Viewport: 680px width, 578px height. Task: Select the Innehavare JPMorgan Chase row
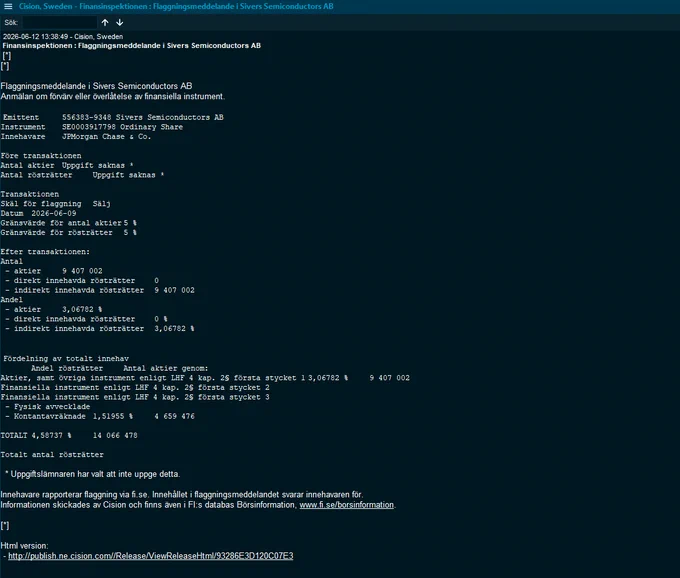(x=76, y=137)
